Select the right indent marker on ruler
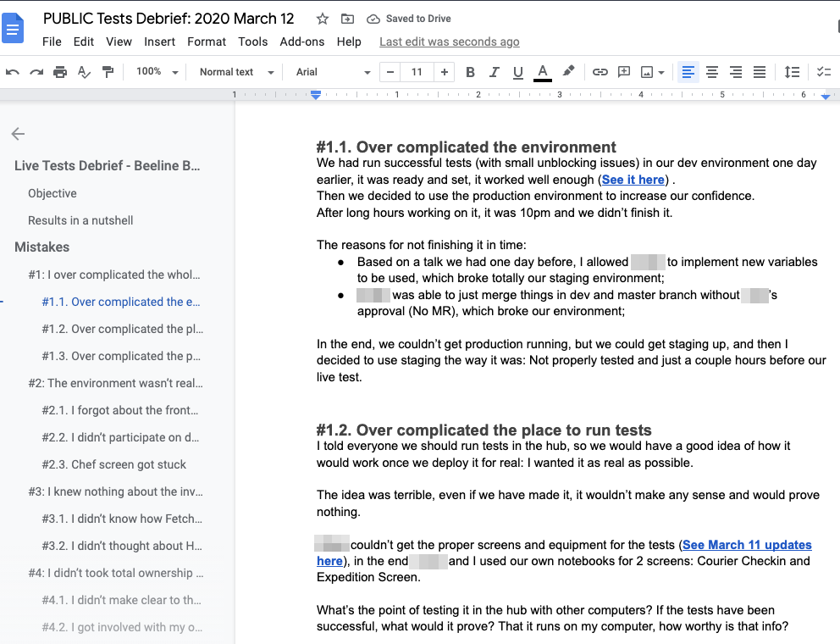This screenshot has height=644, width=840. pos(826,97)
